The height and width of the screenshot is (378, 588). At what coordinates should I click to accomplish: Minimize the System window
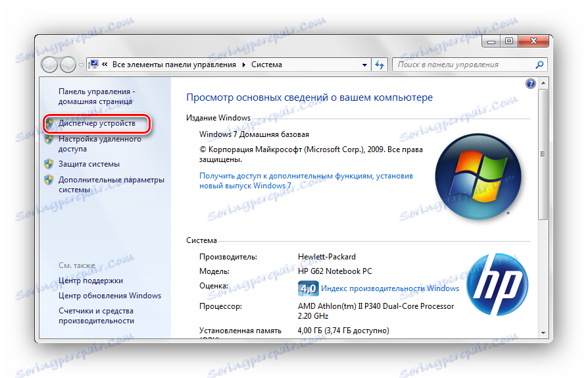pos(491,41)
